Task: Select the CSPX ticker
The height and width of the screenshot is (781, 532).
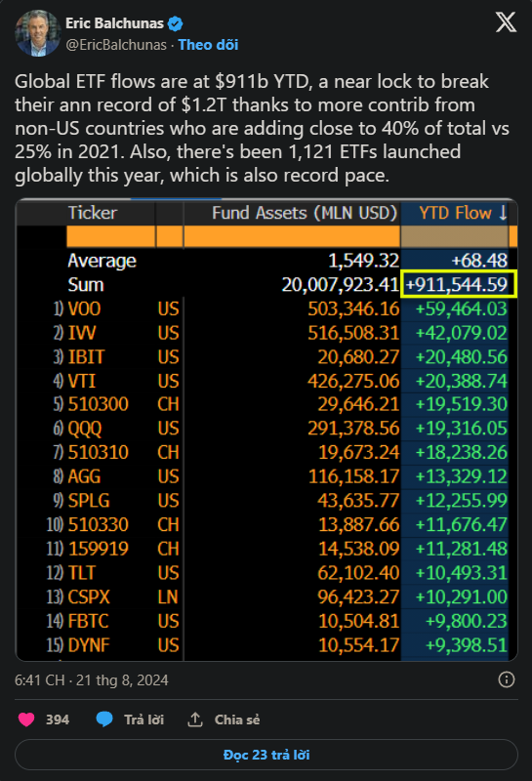Action: coord(89,596)
